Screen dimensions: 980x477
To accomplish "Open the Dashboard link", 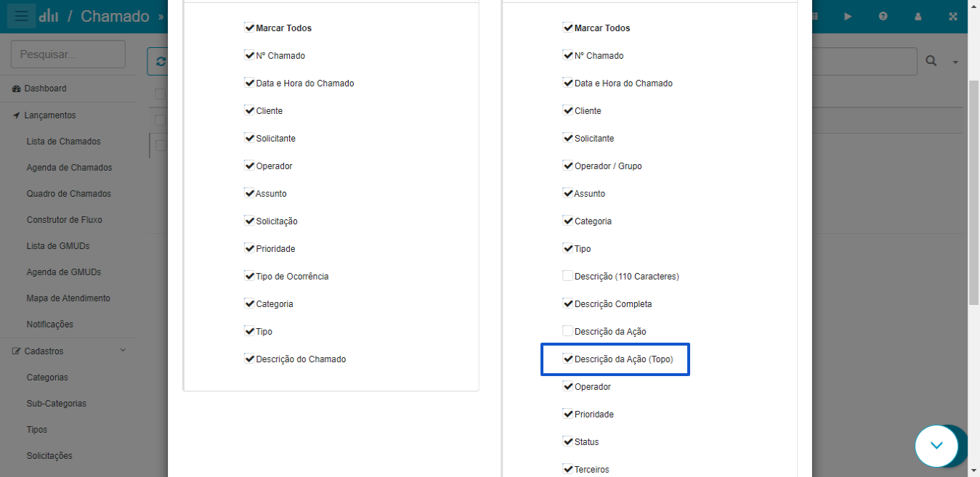I will tap(45, 89).
